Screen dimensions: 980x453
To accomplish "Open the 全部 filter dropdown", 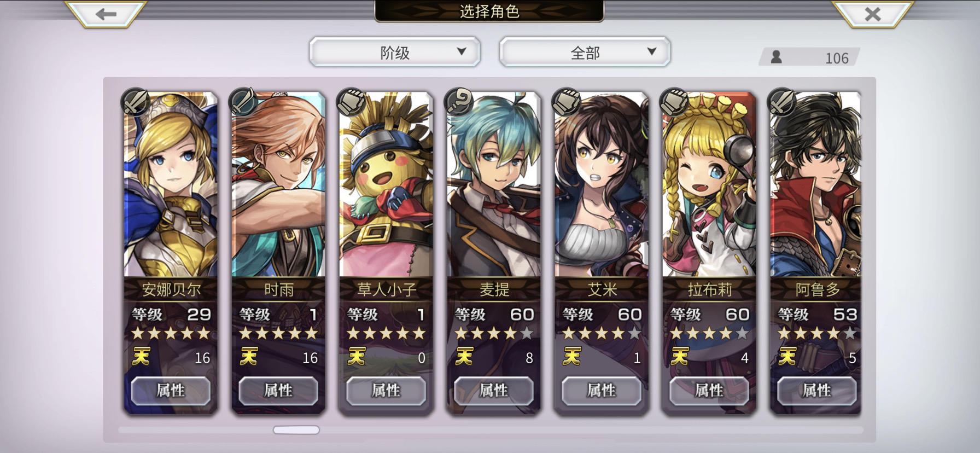I will tap(585, 53).
